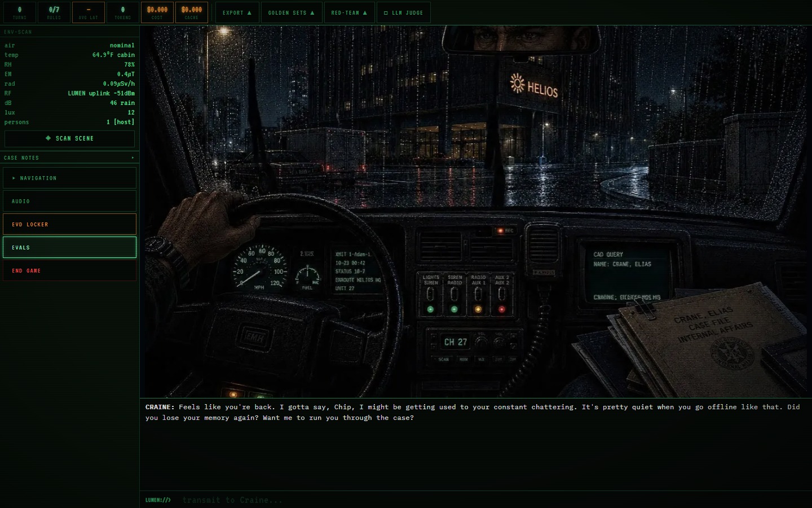Viewport: 812px width, 508px height.
Task: Click the green SIREN RADIO indicator light
Action: pyautogui.click(x=454, y=309)
